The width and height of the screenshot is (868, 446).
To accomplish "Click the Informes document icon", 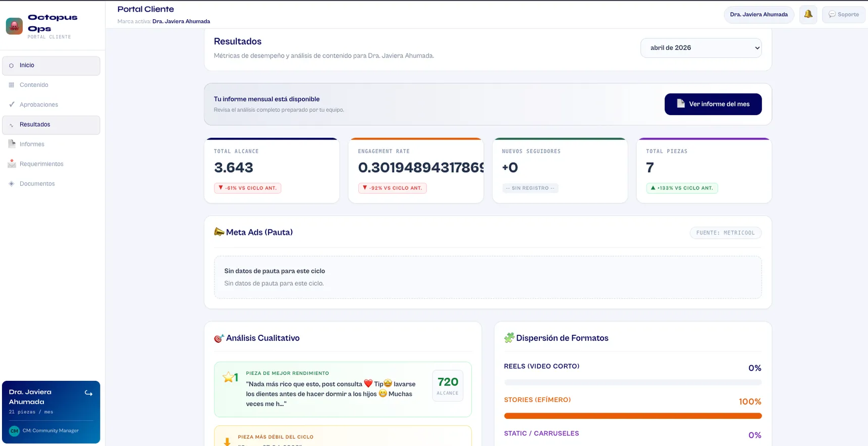I will click(12, 144).
